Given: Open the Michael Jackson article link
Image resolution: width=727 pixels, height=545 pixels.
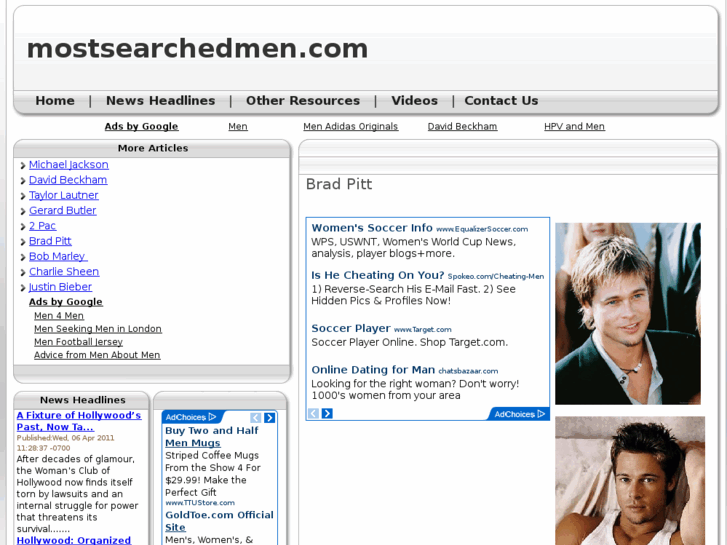Looking at the screenshot, I should coord(69,165).
